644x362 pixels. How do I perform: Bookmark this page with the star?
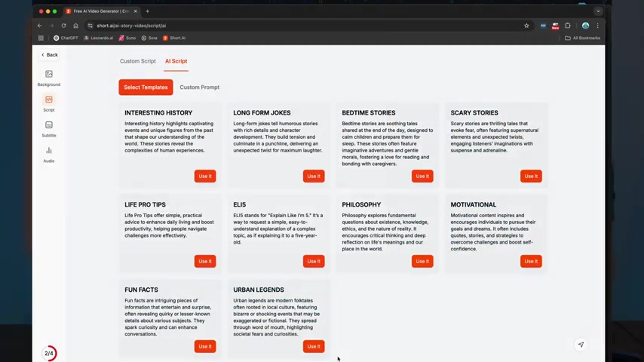point(526,26)
